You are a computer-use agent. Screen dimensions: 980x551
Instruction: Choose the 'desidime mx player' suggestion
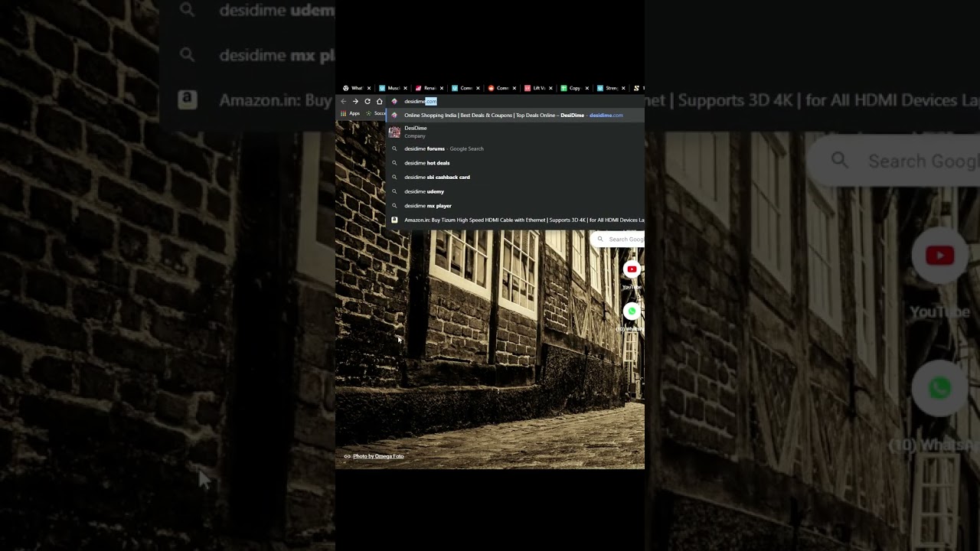515,206
